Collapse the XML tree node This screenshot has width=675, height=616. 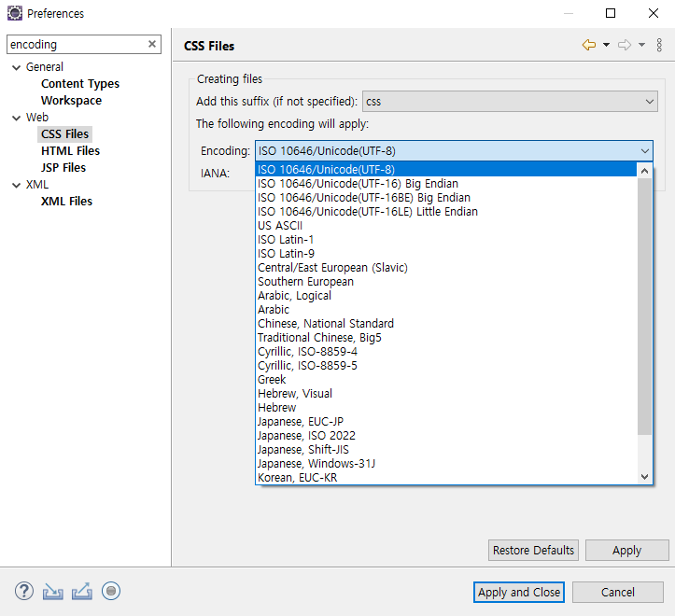click(x=17, y=186)
